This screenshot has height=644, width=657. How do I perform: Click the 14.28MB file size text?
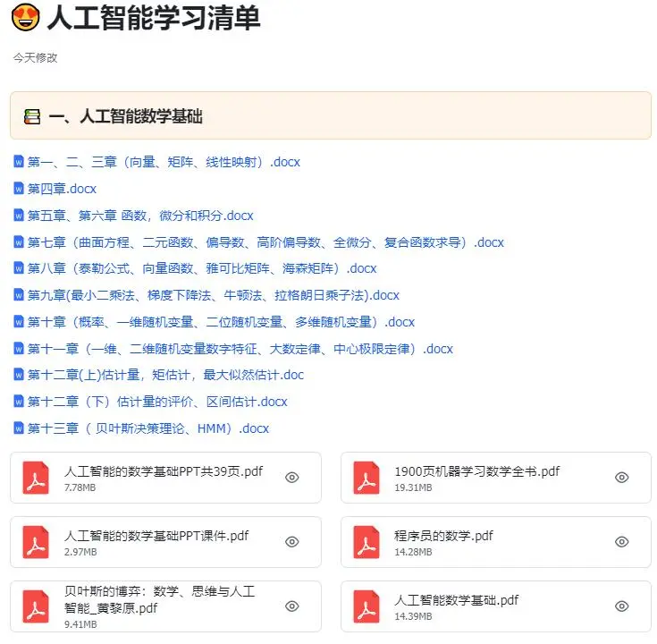pos(413,552)
